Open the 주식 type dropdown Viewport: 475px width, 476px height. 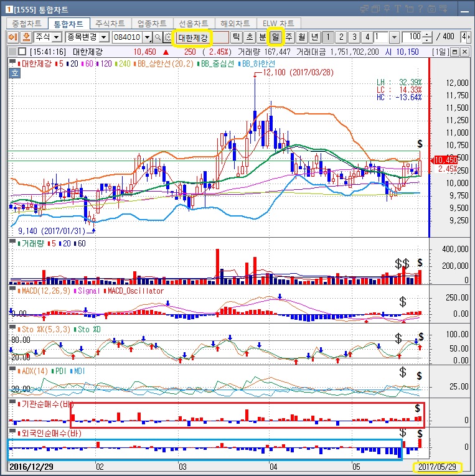pyautogui.click(x=56, y=37)
